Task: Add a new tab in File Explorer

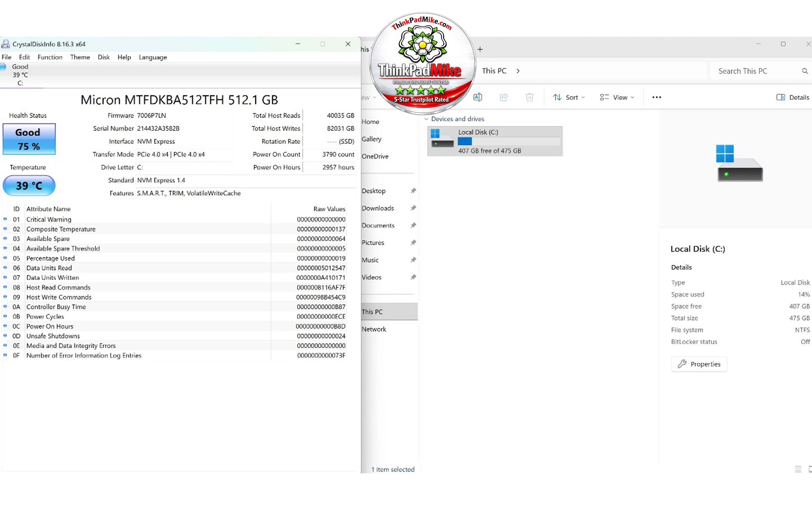Action: coord(480,49)
